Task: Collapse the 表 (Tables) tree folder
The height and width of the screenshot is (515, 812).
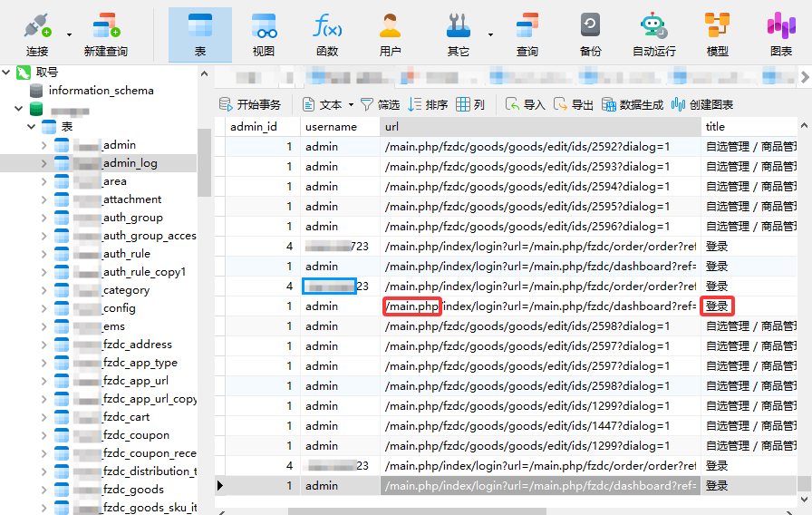Action: pos(33,127)
